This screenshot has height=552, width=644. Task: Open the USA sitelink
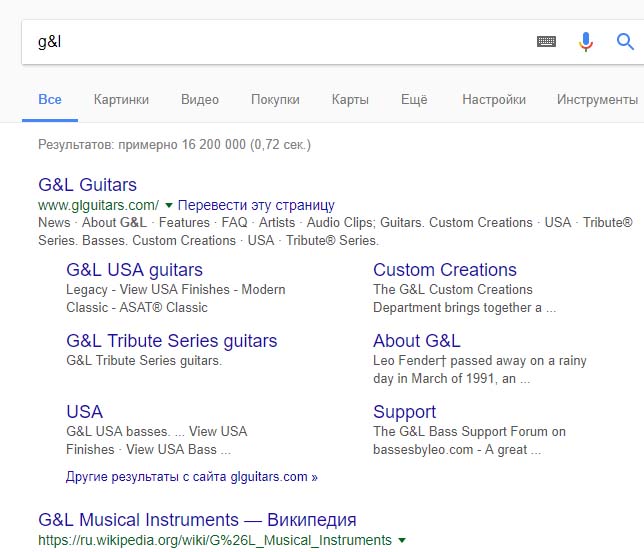[x=85, y=412]
